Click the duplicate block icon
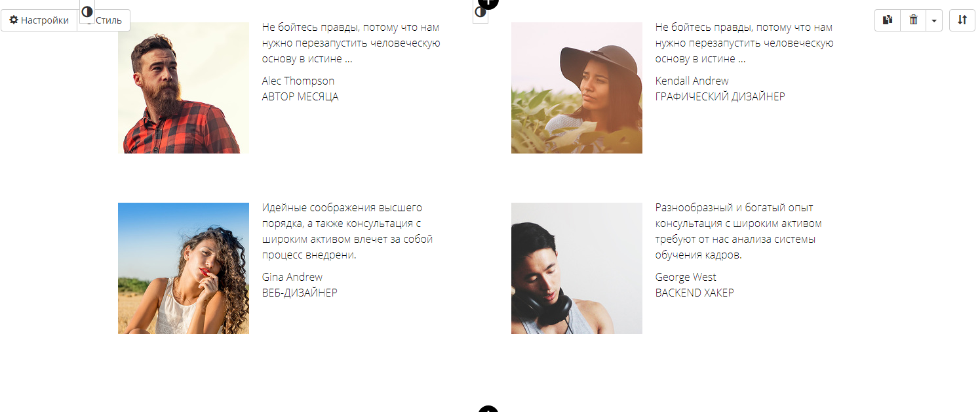Viewport: 980px width, 412px height. point(888,20)
